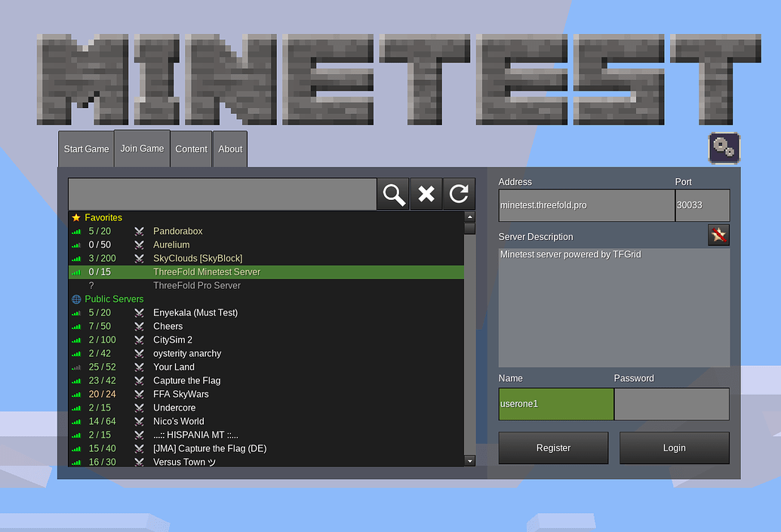Image resolution: width=781 pixels, height=532 pixels.
Task: Click the Password input field
Action: tap(671, 404)
